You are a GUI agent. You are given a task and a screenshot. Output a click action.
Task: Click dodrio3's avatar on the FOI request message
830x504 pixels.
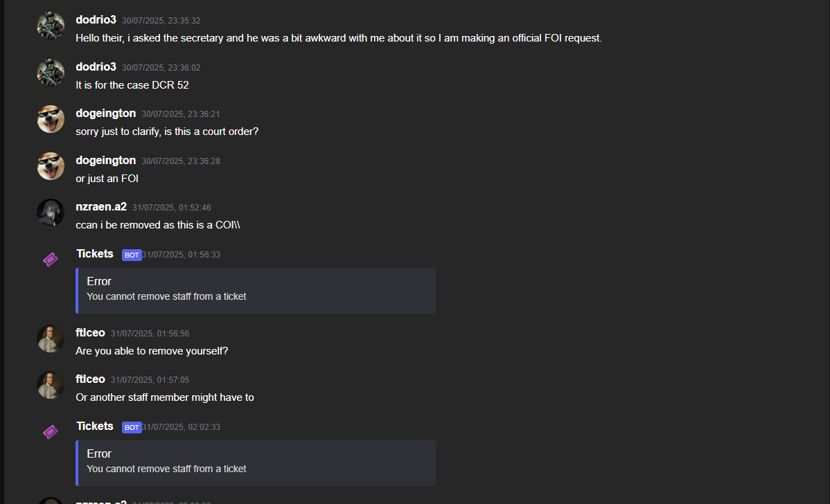point(51,26)
